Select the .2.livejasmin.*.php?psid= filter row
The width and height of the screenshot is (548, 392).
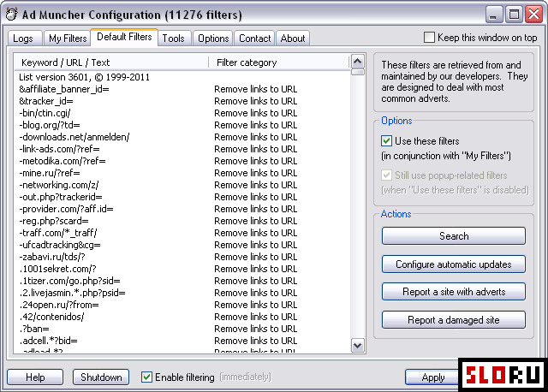click(182, 293)
